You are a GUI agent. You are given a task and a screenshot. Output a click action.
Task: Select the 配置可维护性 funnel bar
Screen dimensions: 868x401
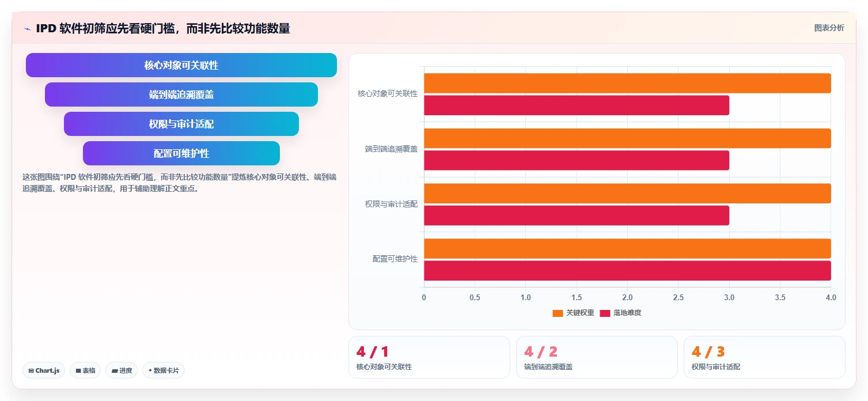[181, 153]
